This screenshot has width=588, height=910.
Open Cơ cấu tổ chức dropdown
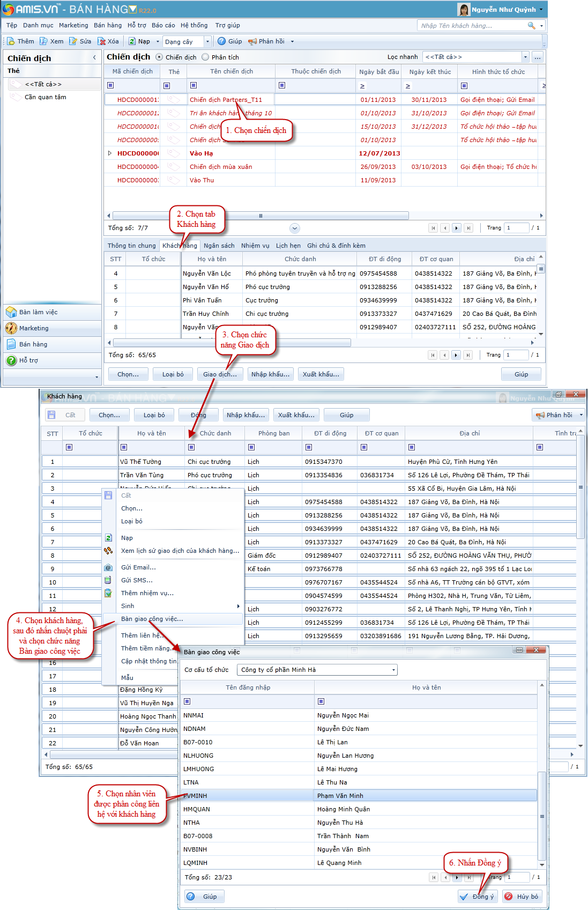pos(393,670)
